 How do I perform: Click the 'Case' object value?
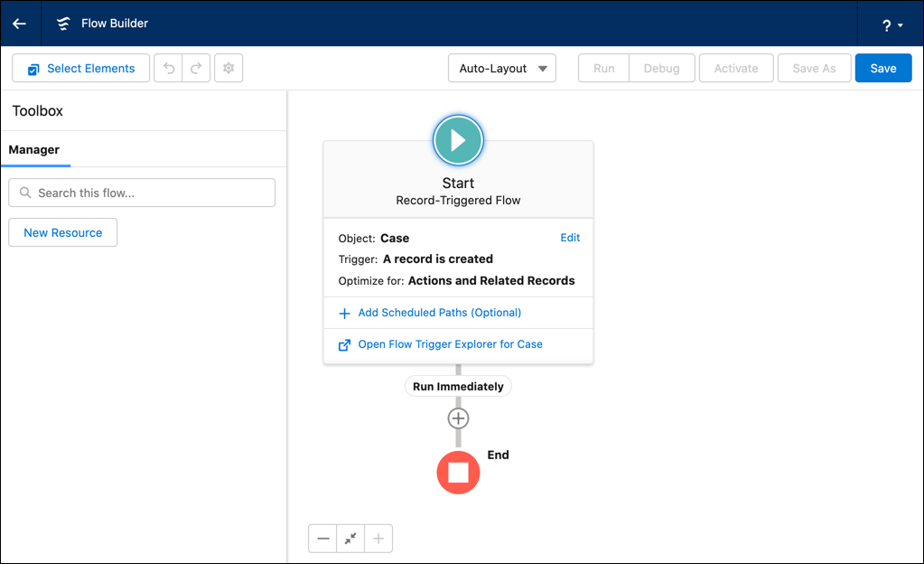pyautogui.click(x=395, y=239)
